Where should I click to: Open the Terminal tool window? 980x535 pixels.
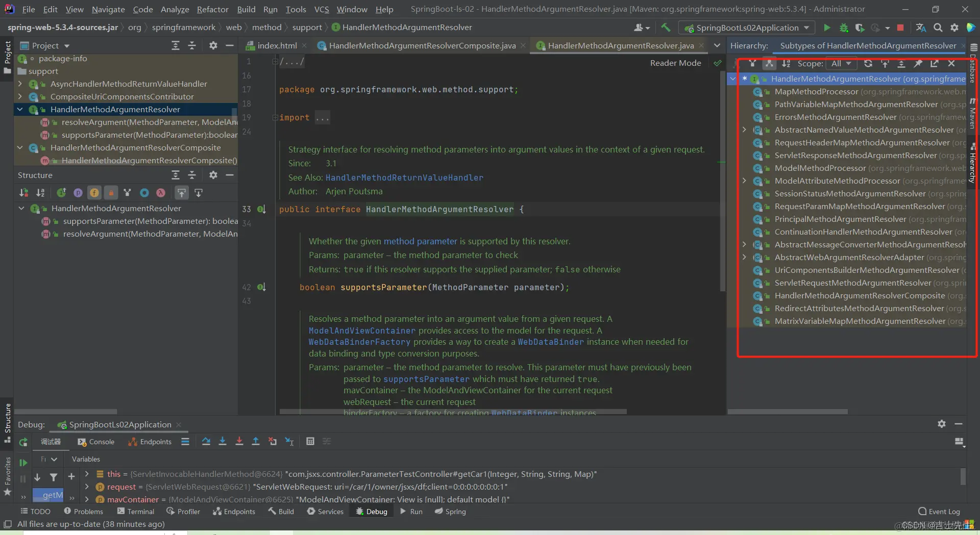point(135,512)
